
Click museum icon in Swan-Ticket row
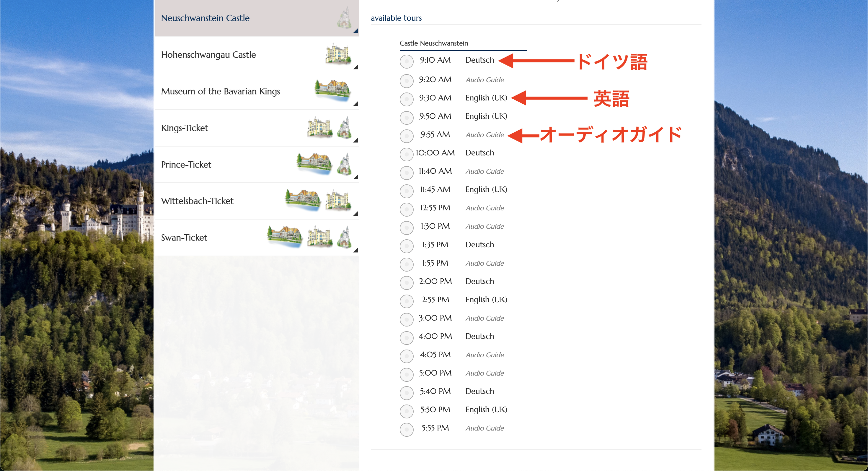pos(285,237)
